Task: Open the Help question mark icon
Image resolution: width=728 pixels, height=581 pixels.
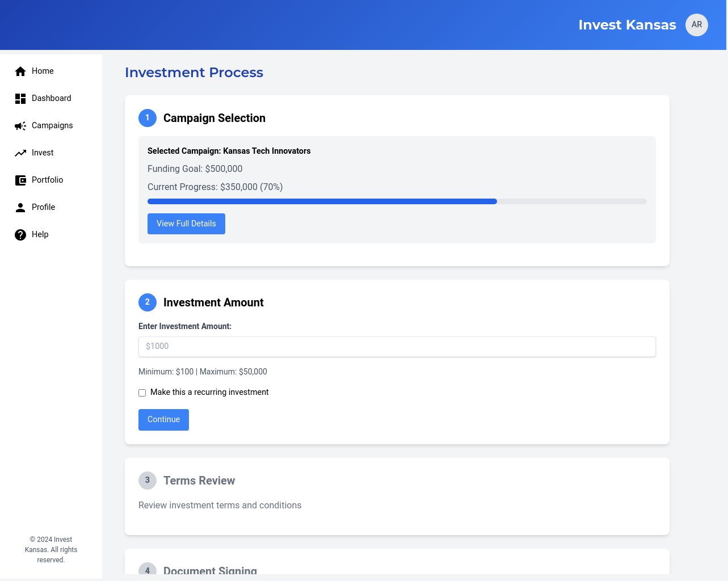Action: pos(20,235)
